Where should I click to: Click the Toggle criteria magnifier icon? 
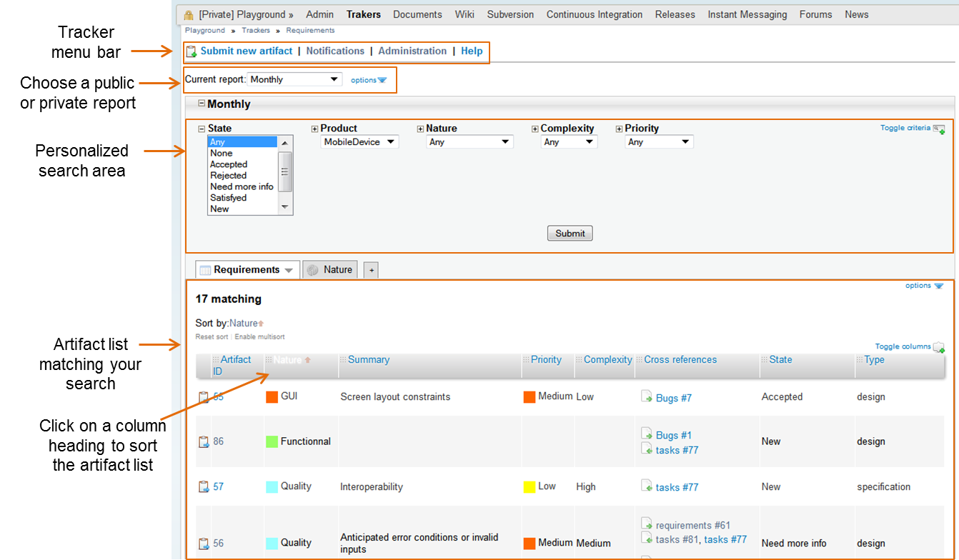(x=939, y=129)
